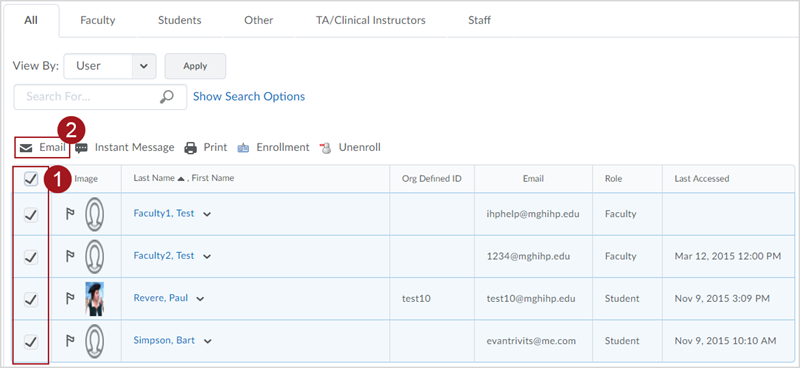The width and height of the screenshot is (800, 368).
Task: Click the search magnifier icon
Action: tap(166, 97)
